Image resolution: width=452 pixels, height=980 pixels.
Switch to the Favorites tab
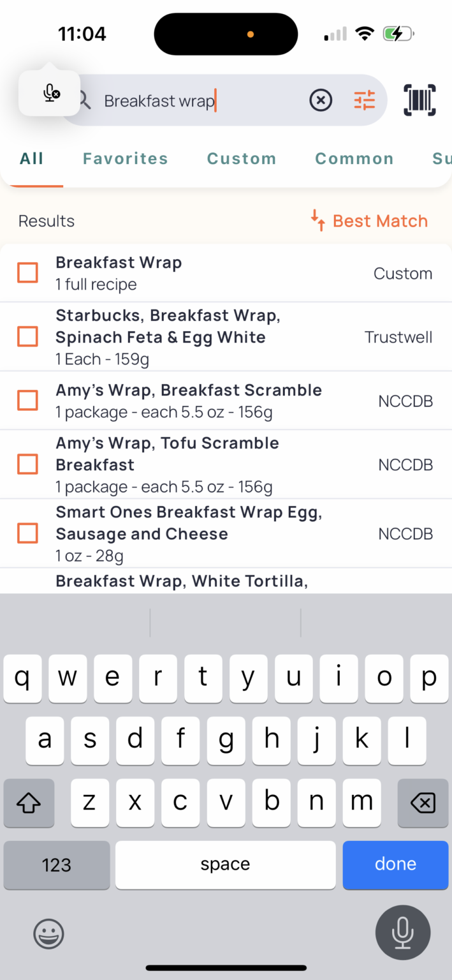125,158
